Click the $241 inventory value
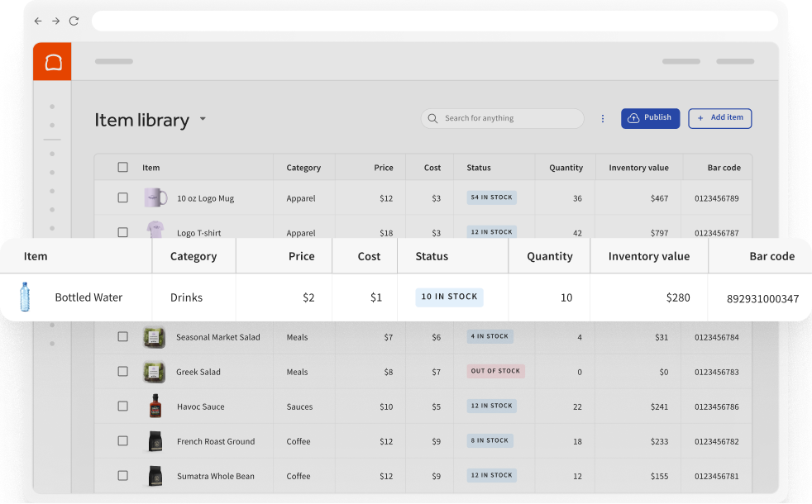This screenshot has width=812, height=504. pos(659,407)
